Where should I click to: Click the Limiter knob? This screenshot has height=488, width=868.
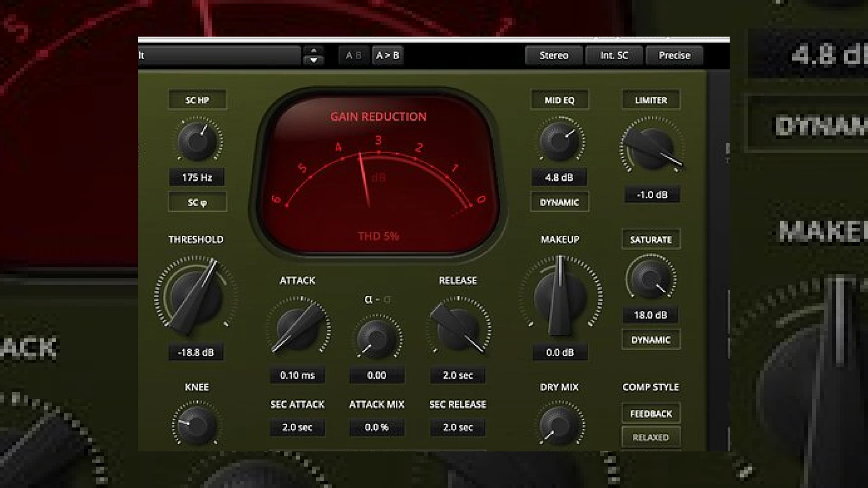(651, 148)
